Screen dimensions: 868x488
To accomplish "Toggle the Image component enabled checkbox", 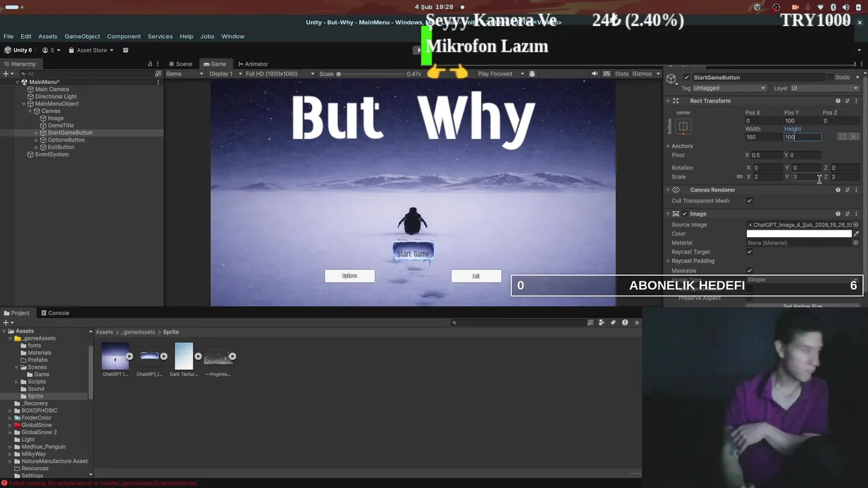I will pos(684,213).
